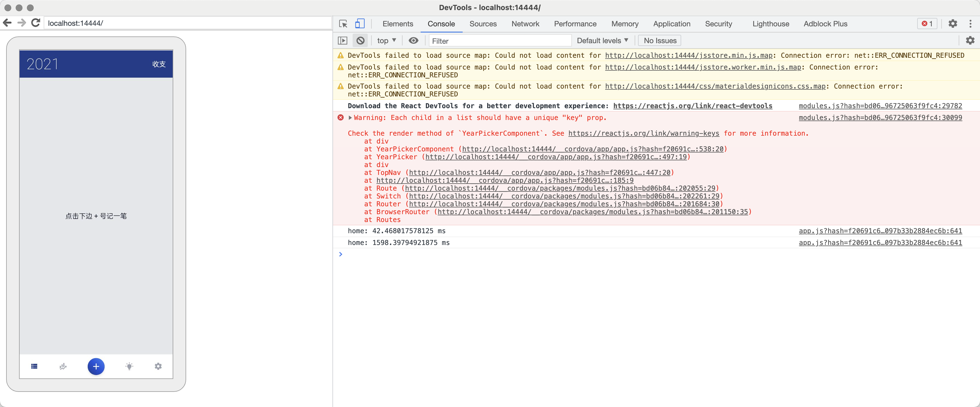Open the bill list icon in bottom nav
The image size is (980, 407).
[x=34, y=366]
